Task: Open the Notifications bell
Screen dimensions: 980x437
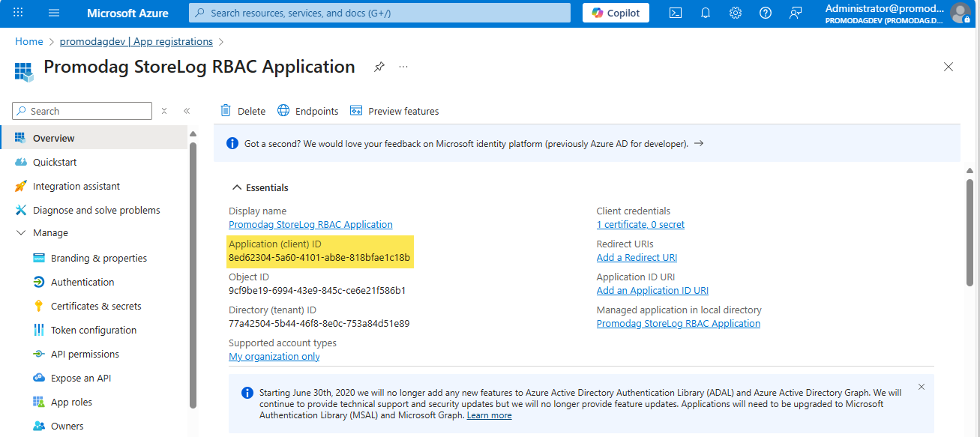Action: 705,13
